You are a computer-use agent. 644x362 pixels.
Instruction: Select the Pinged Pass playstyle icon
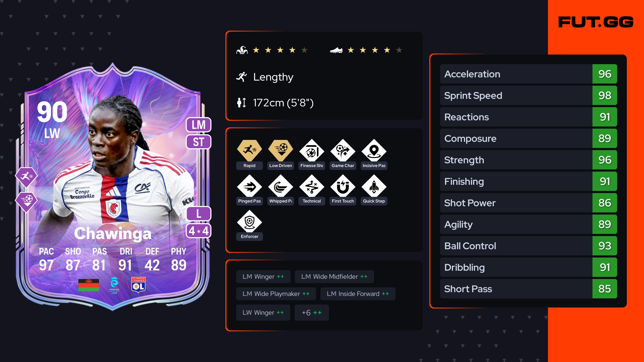(250, 186)
